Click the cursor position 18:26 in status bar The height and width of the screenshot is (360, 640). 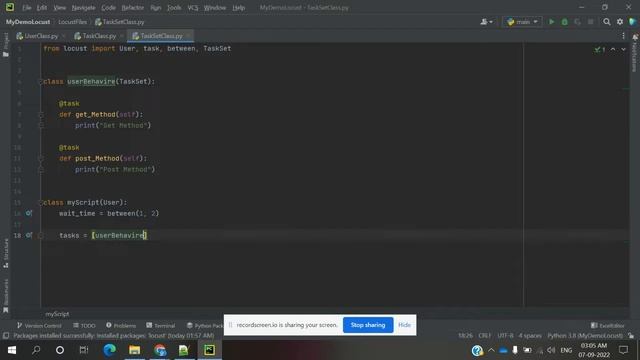[x=465, y=336]
